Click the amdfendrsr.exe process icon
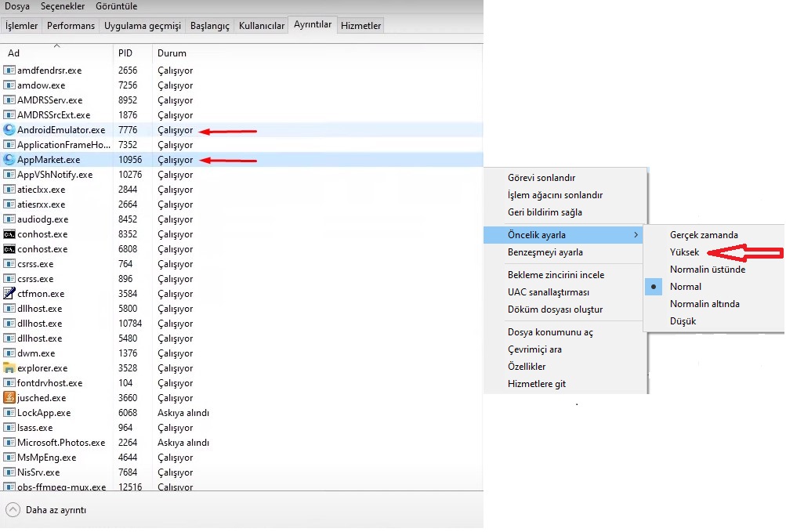Image resolution: width=786 pixels, height=532 pixels. 9,71
